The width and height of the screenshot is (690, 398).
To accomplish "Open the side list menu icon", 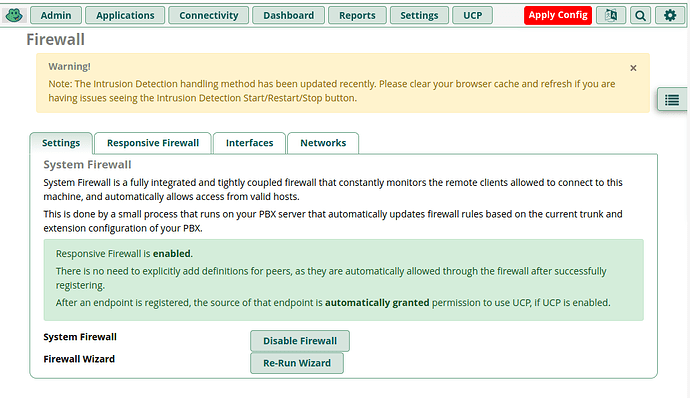I will [x=672, y=100].
